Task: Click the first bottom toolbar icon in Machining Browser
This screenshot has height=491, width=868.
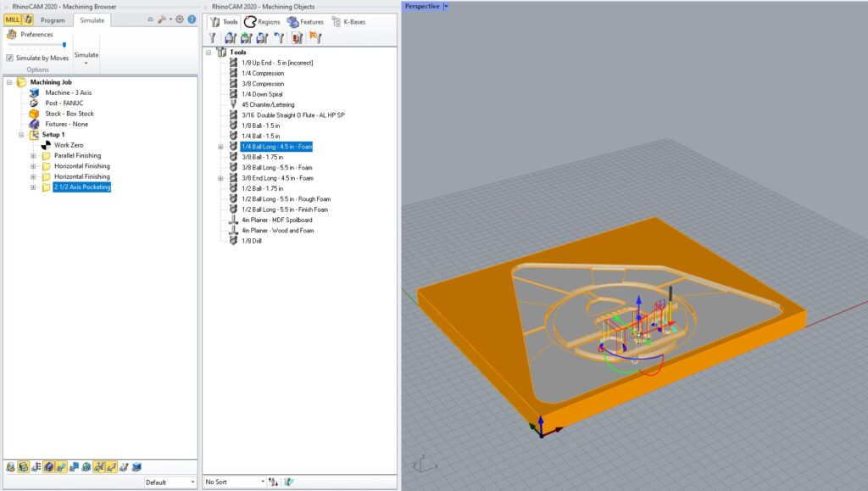Action: [10, 468]
